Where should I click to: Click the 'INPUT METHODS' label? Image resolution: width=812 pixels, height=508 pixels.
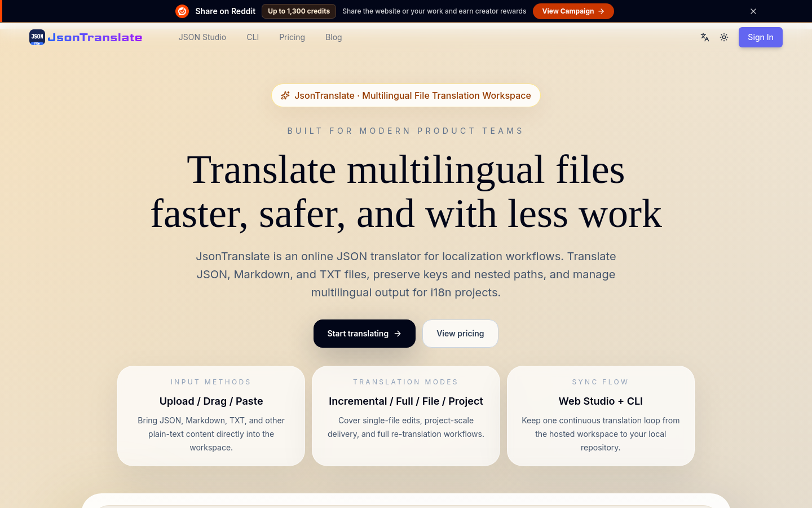coord(211,382)
